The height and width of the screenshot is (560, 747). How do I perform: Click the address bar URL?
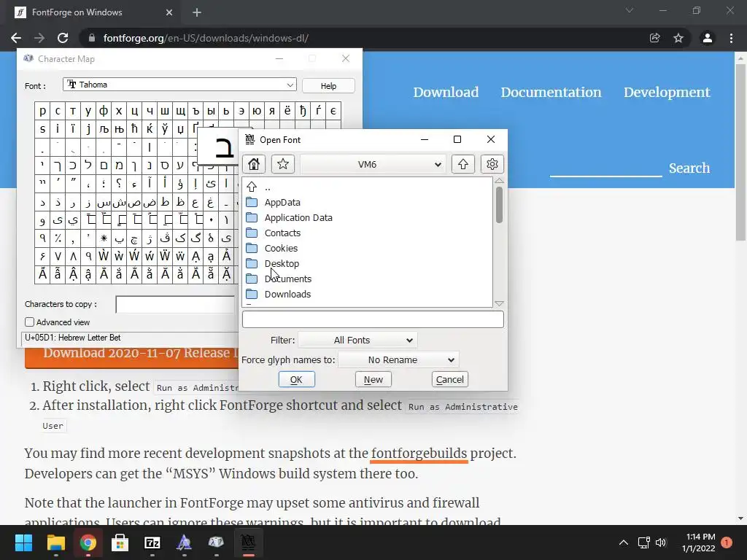click(x=206, y=38)
